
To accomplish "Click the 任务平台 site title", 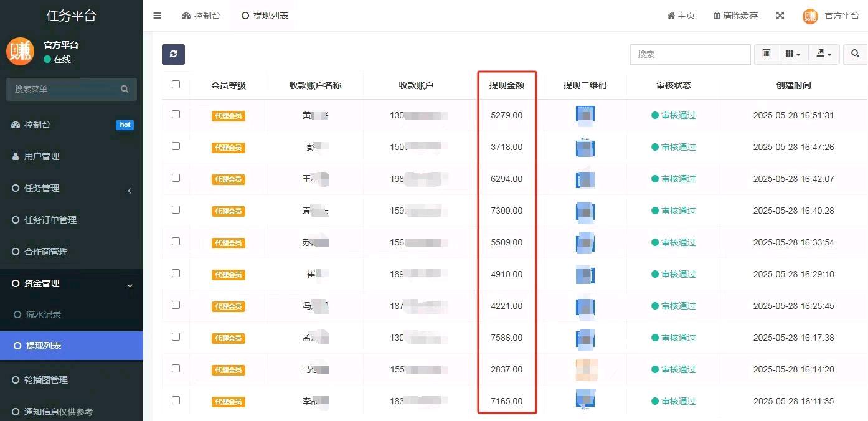I will point(72,16).
